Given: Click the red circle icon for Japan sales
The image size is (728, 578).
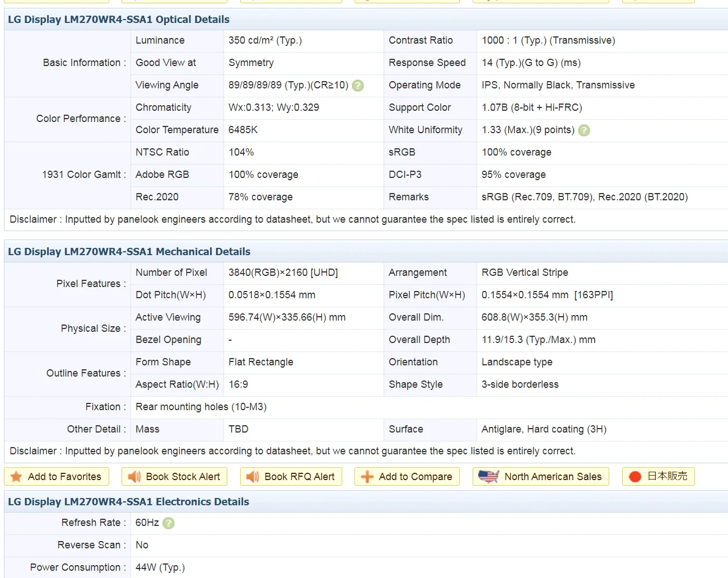Looking at the screenshot, I should (x=634, y=477).
